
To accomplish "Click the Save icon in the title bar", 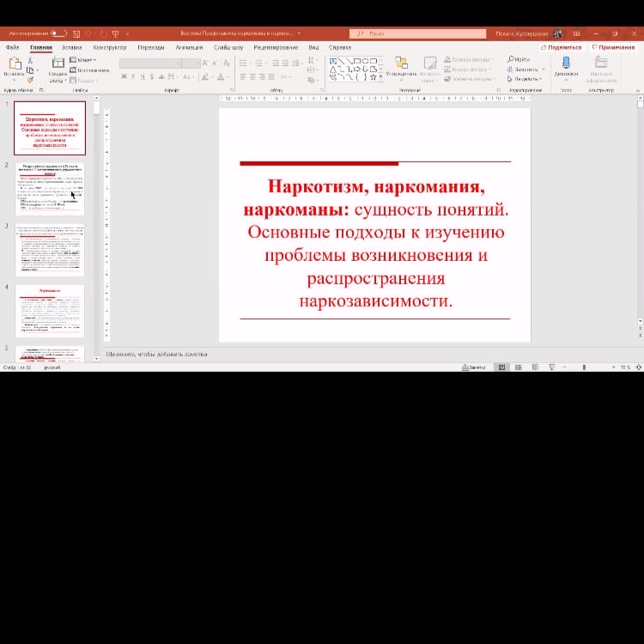I will [x=76, y=33].
